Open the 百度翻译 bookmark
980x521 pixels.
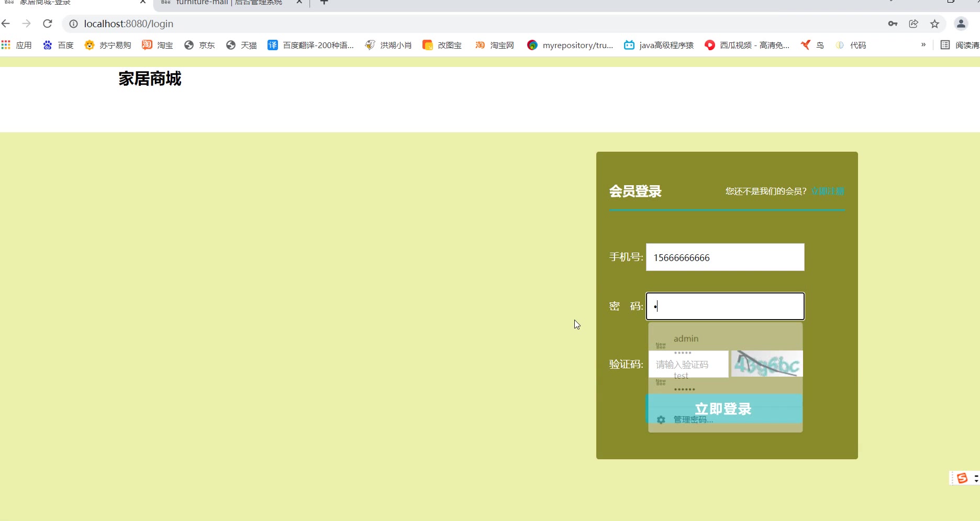pos(310,46)
